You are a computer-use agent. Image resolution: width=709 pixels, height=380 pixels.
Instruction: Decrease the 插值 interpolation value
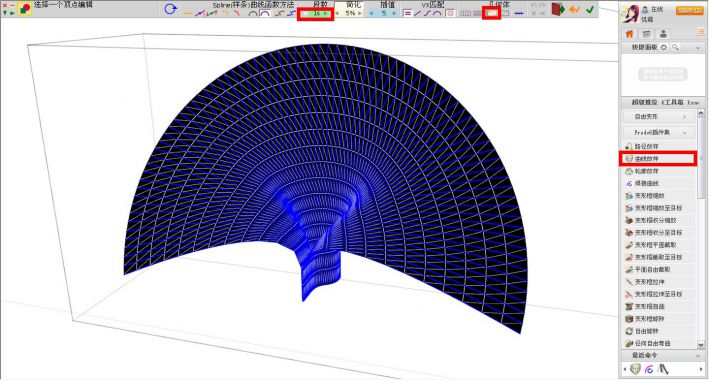[x=372, y=14]
